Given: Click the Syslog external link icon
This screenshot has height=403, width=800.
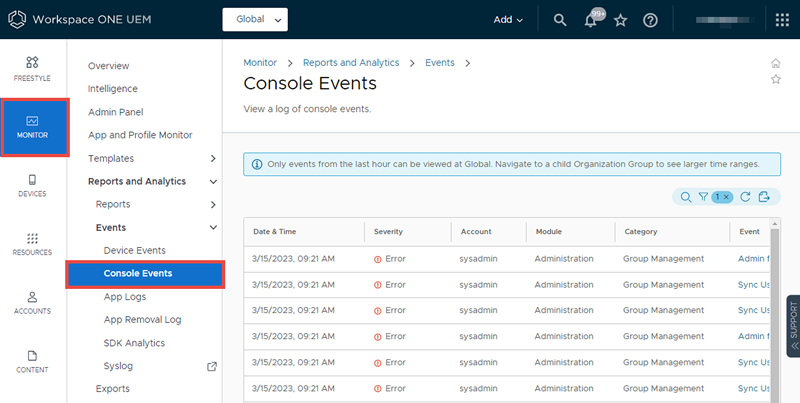Looking at the screenshot, I should (212, 366).
